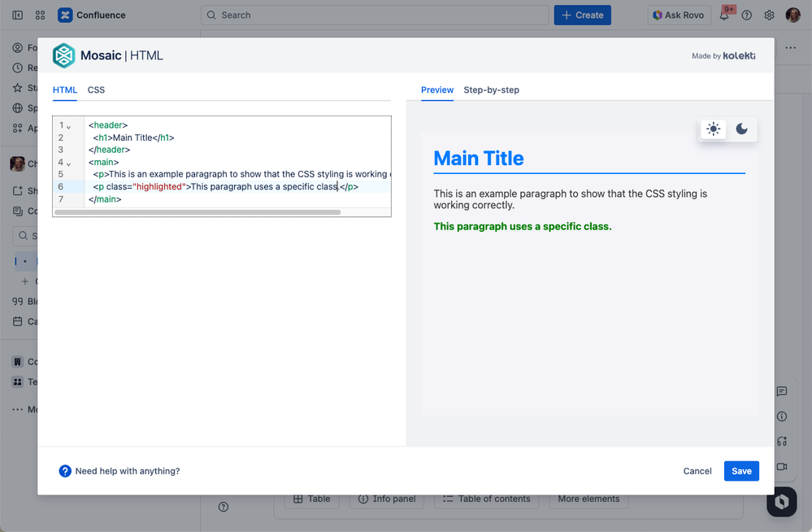Insert a Table of contents element

tap(486, 499)
